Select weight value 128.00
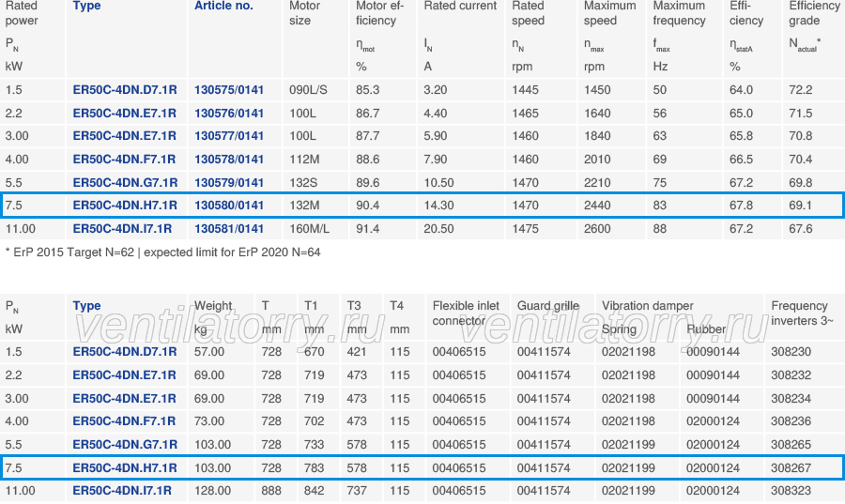 [213, 491]
